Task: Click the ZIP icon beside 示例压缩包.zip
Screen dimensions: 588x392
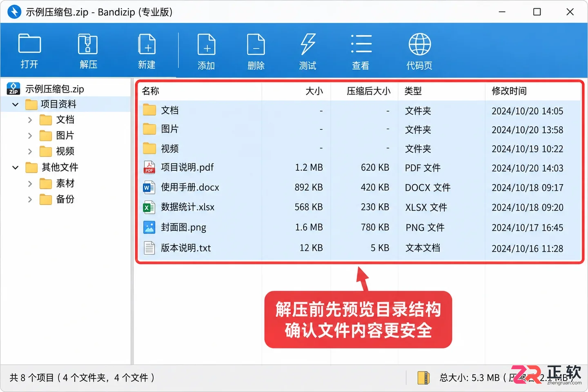Action: coord(13,89)
